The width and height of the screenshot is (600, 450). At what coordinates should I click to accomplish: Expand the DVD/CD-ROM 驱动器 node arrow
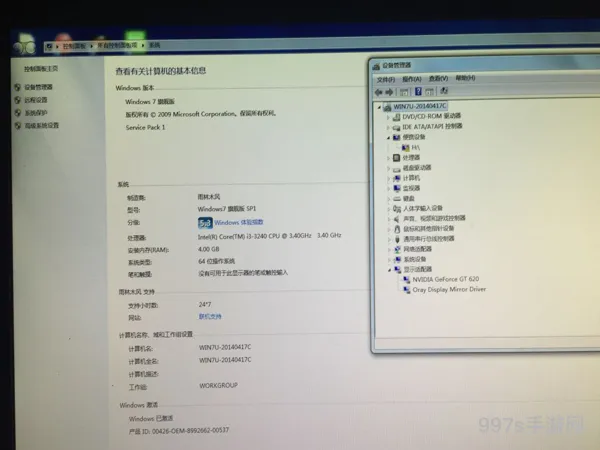[x=388, y=117]
